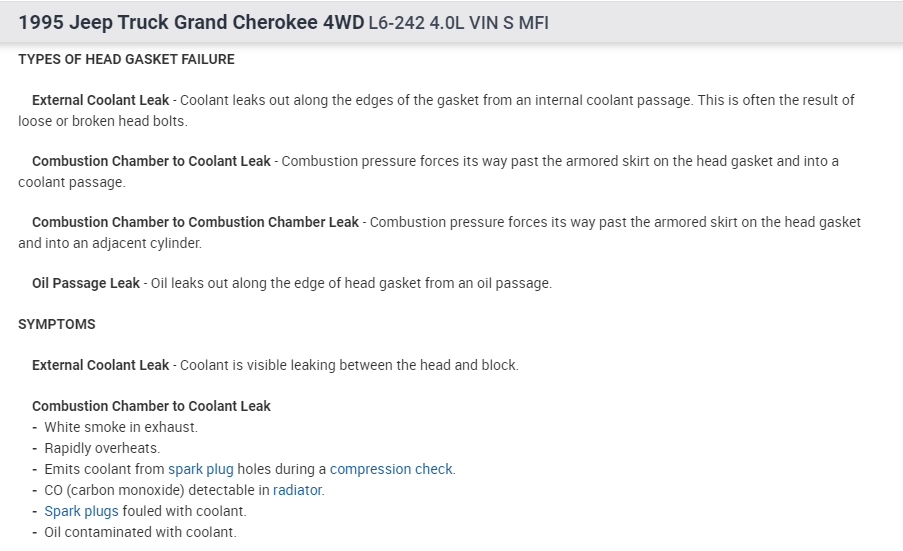
Task: Click the 'L6-242 4.0L VIN S MFI' engine text
Action: tap(458, 23)
